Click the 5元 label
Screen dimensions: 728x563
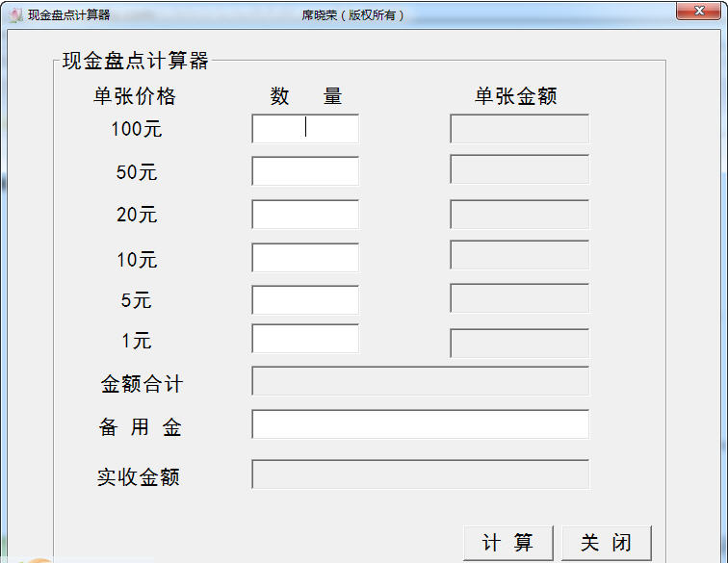136,300
